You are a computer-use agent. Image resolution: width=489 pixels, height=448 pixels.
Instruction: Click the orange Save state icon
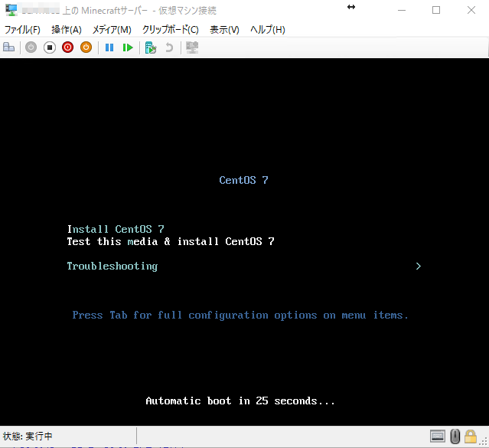click(86, 47)
